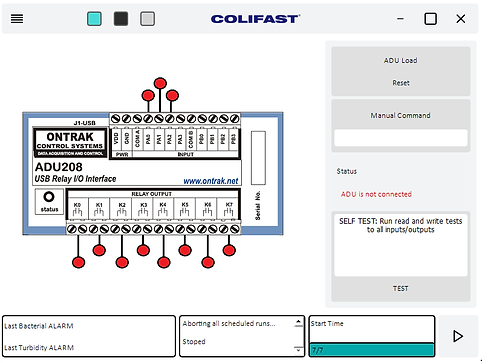Click the status LED on ADU208

click(x=49, y=197)
